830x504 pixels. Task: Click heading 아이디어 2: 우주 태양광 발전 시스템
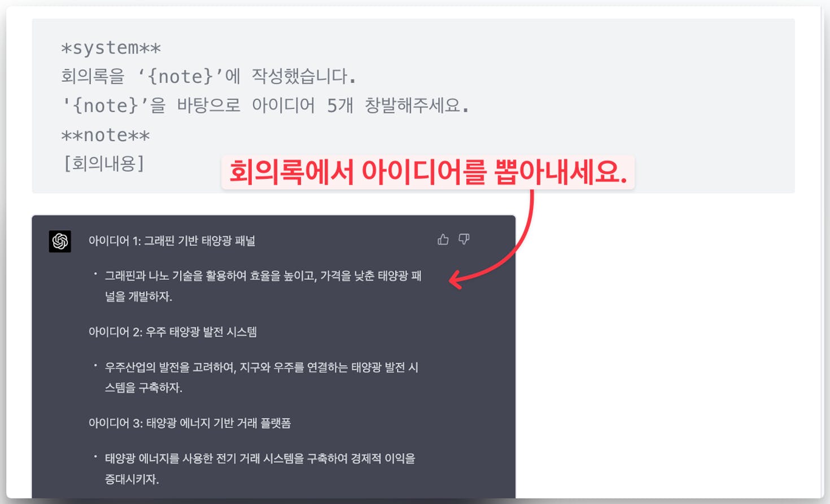point(173,332)
